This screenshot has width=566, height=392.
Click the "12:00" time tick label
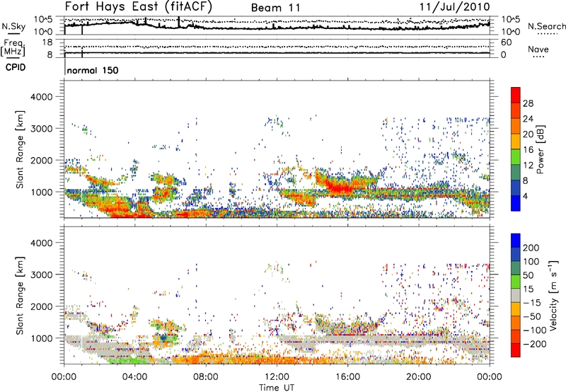coord(277,377)
